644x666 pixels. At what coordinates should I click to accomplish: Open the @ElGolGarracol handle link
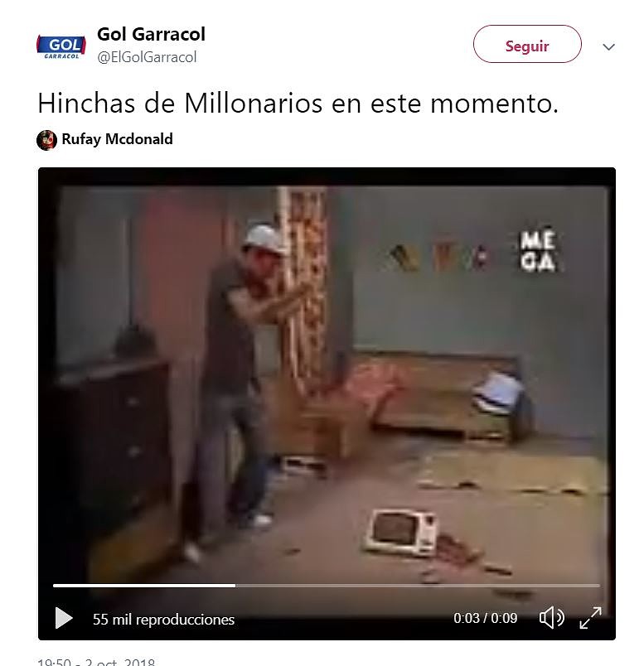tap(147, 57)
